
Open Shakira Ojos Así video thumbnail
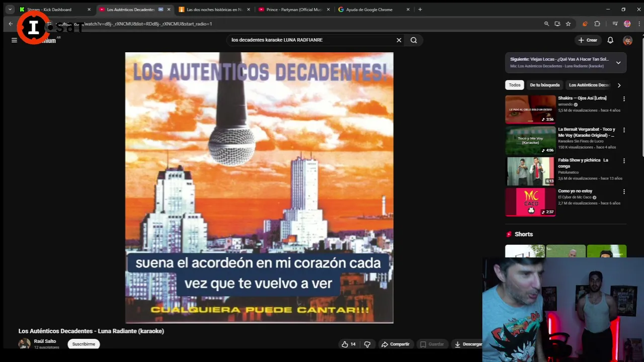(x=530, y=109)
